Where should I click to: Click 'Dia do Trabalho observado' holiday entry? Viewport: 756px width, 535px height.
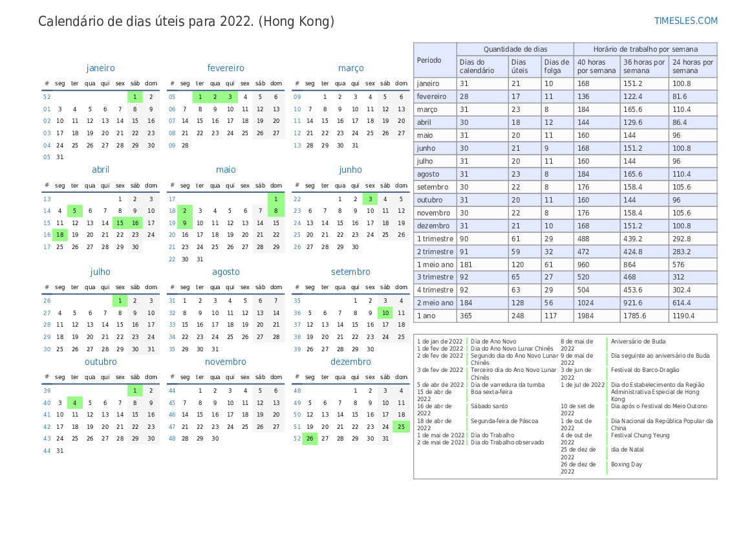pyautogui.click(x=507, y=442)
